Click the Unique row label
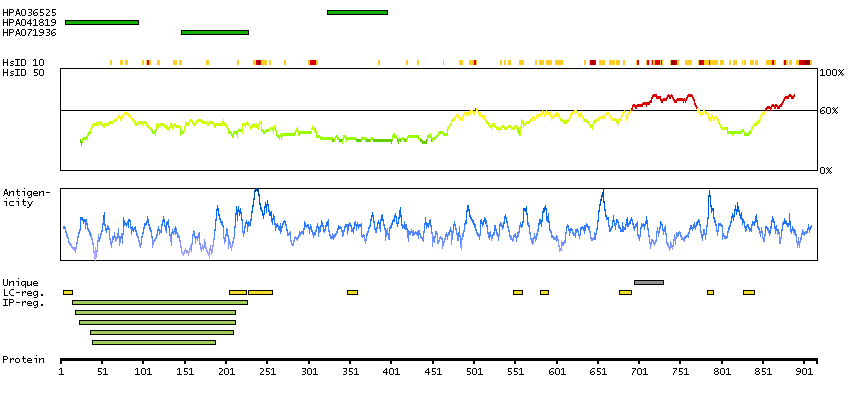850x400 pixels. pyautogui.click(x=17, y=282)
